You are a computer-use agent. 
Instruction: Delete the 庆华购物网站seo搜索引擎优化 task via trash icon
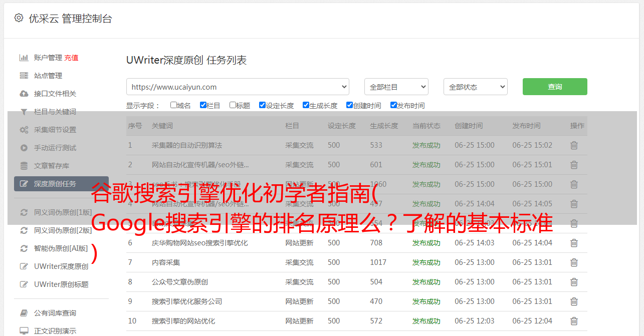pos(574,243)
